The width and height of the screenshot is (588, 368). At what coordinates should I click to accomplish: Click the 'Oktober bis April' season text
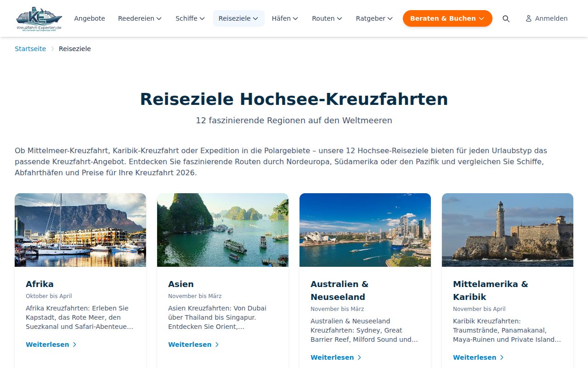pos(49,296)
